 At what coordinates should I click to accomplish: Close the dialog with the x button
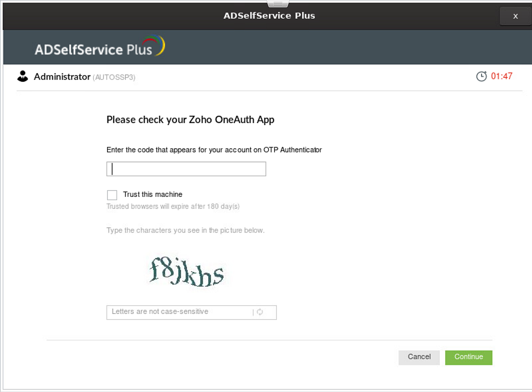pyautogui.click(x=515, y=16)
